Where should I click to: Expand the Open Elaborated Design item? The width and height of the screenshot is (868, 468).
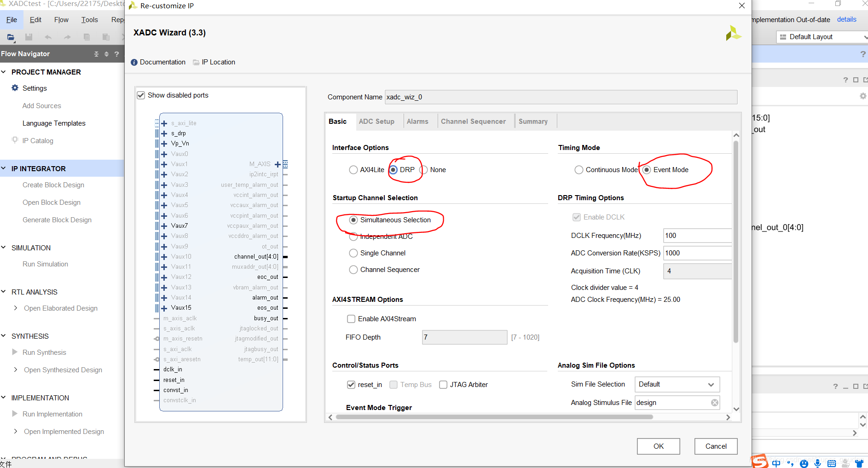16,308
